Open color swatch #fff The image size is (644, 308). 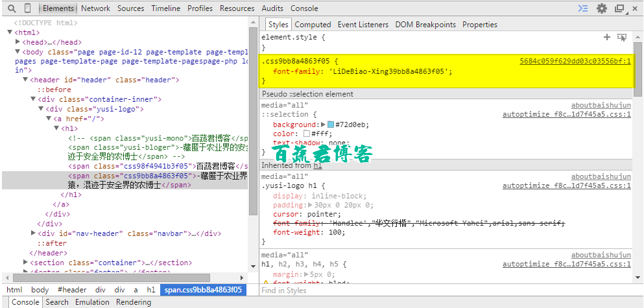pos(306,134)
